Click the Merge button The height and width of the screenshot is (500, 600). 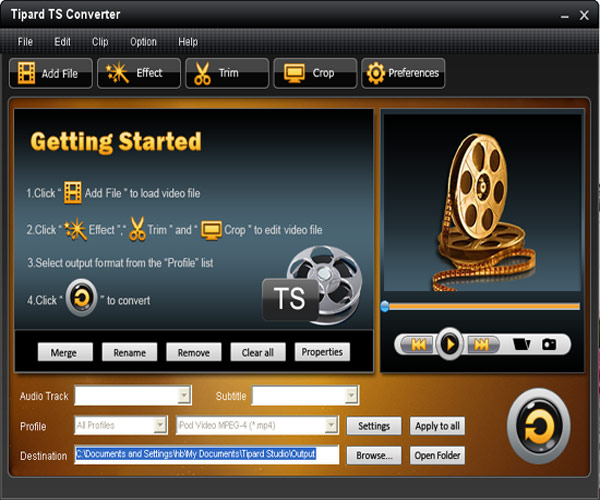65,352
